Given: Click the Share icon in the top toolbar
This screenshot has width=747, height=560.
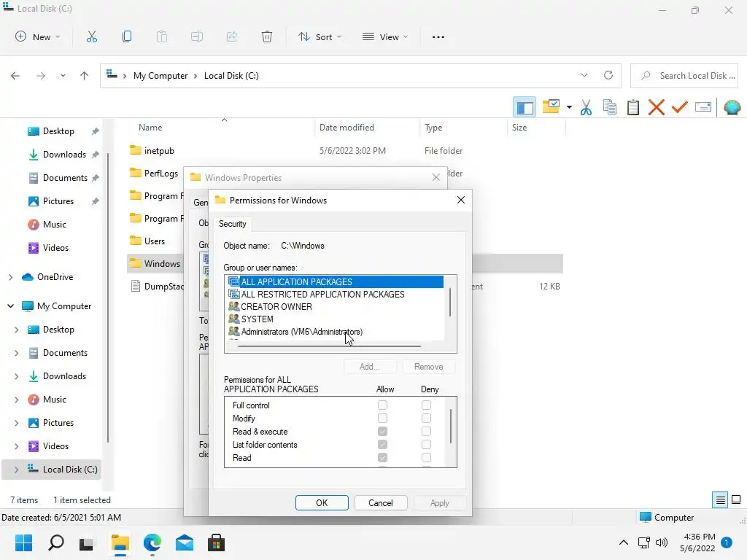Looking at the screenshot, I should click(x=232, y=36).
